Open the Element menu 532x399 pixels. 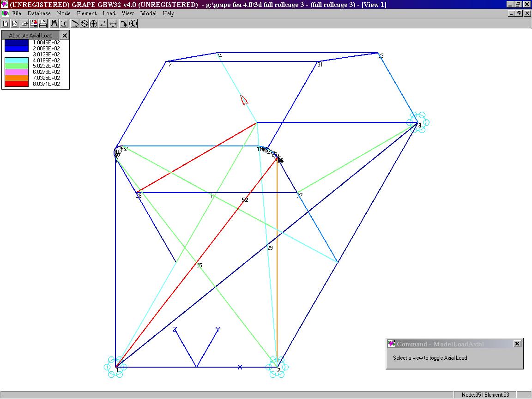86,13
